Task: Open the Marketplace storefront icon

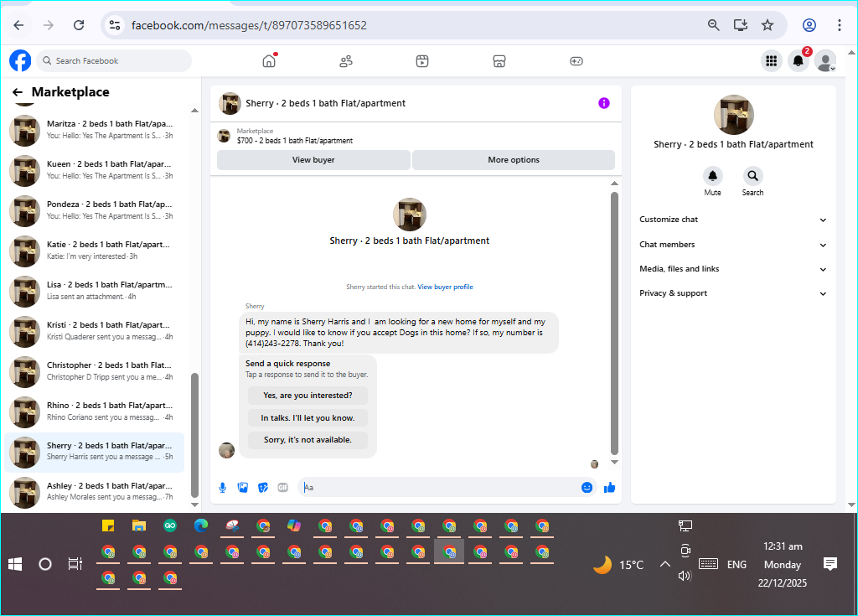Action: [x=499, y=61]
